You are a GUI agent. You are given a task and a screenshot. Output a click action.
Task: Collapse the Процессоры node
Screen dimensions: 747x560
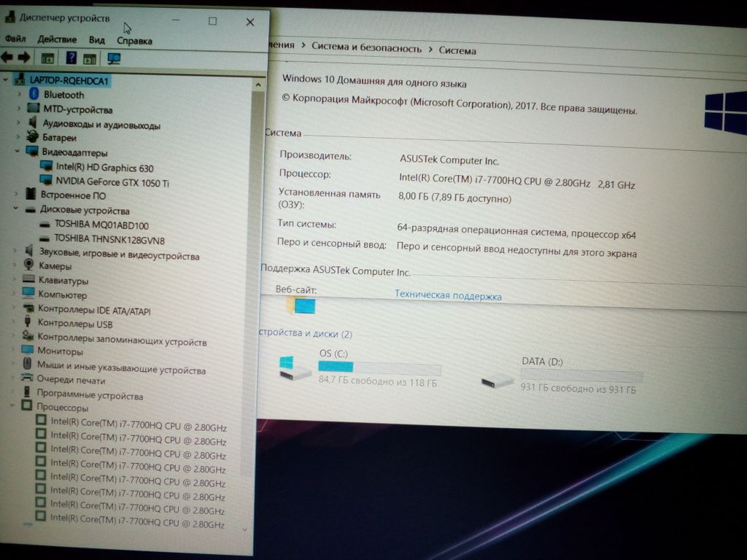coord(12,405)
